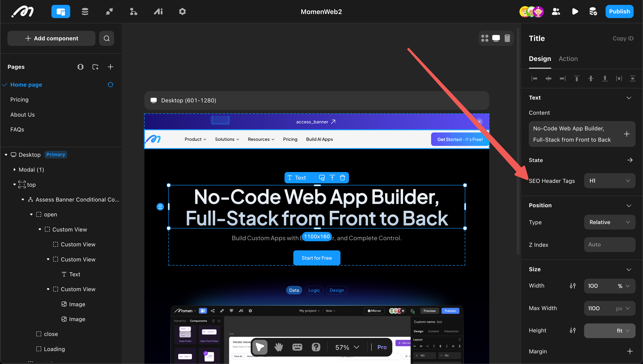Open SEO Header Tags H1 dropdown
Viewport: 643px width, 364px height.
(x=610, y=181)
